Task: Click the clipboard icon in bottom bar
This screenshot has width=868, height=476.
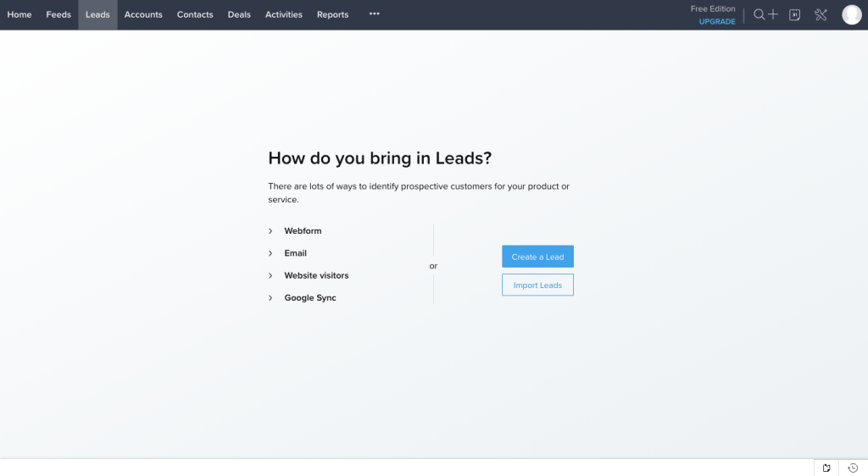Action: [x=826, y=468]
